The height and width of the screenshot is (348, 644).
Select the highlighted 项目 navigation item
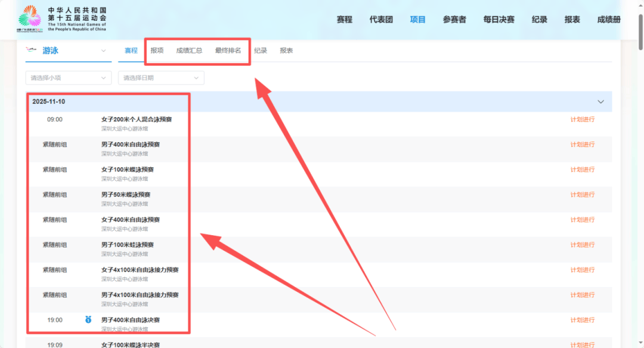pos(417,19)
